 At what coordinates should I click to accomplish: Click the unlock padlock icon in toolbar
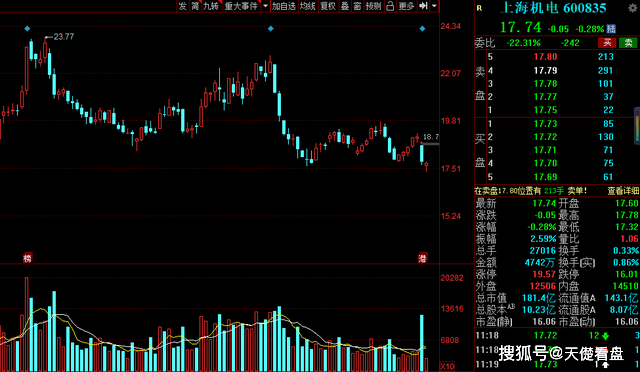point(390,6)
